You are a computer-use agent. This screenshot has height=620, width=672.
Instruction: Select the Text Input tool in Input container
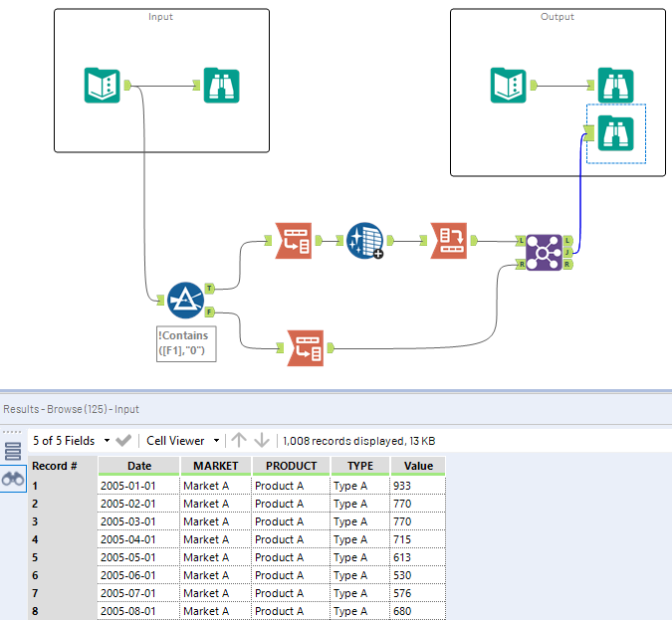(x=102, y=86)
